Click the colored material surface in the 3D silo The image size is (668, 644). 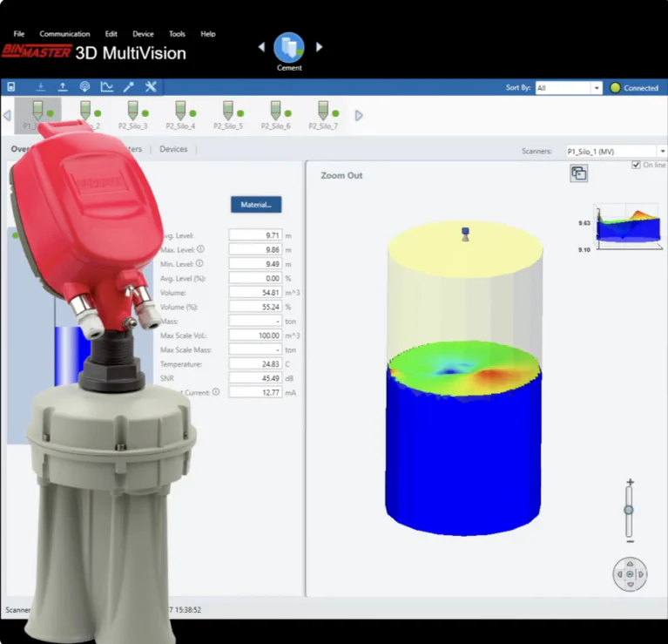coord(464,368)
